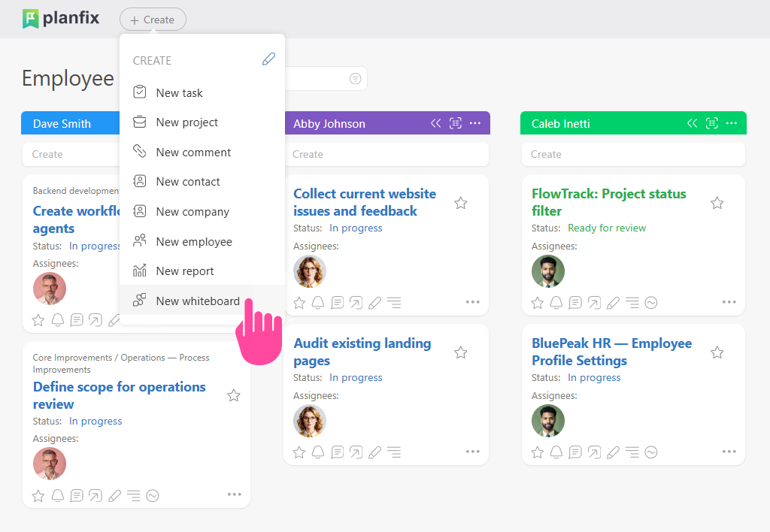Open three-dot menu on FlowTrack card

click(x=729, y=302)
